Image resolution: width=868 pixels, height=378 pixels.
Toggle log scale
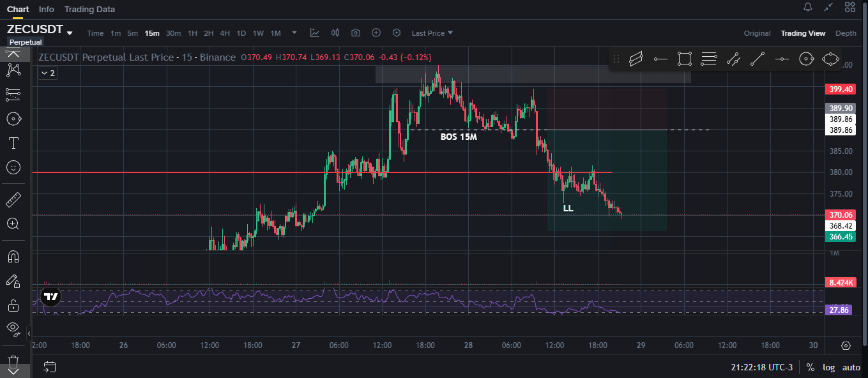pos(828,367)
